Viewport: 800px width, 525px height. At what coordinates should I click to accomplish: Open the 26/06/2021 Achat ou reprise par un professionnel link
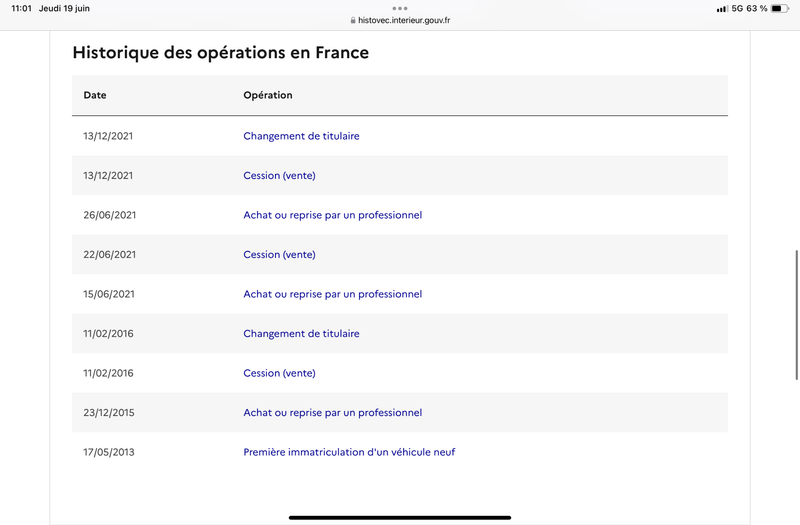click(x=333, y=215)
